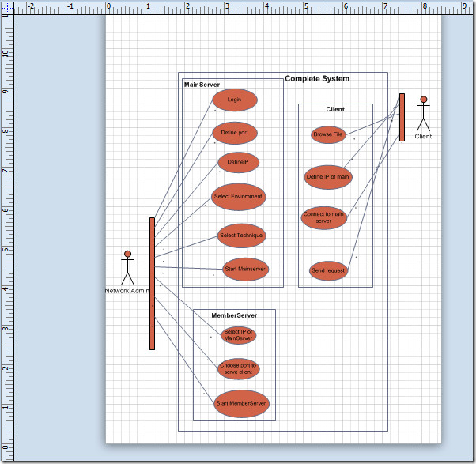The image size is (476, 464).
Task: Select the Define port use case
Action: tap(235, 133)
